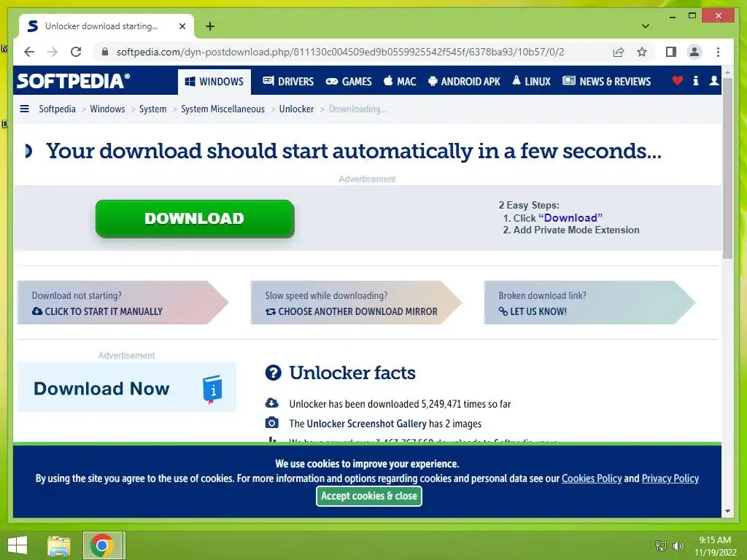Choose another download mirror

[x=356, y=303]
